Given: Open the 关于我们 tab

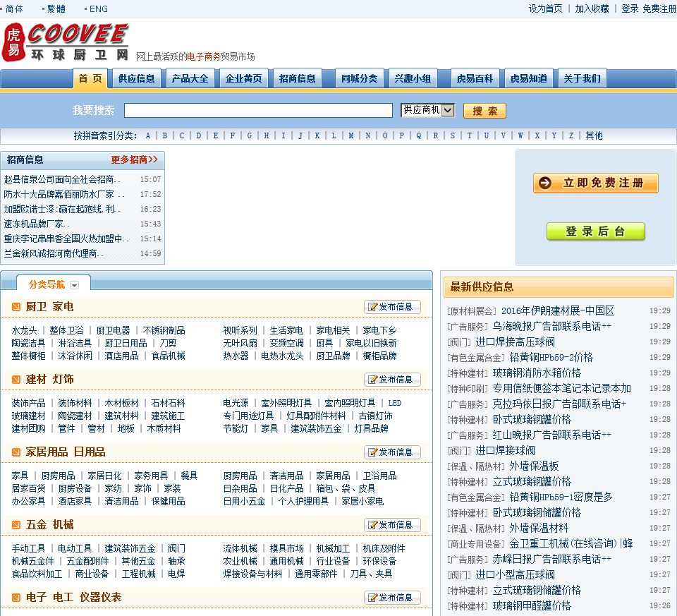Looking at the screenshot, I should click(582, 78).
